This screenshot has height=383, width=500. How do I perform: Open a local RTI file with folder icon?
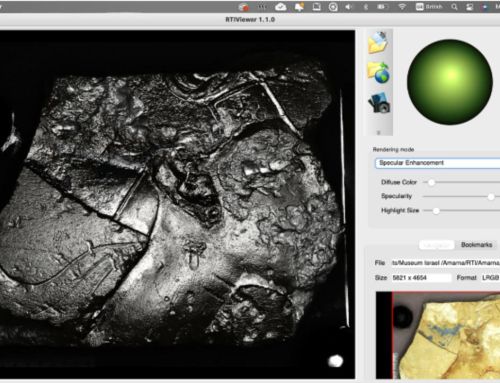click(378, 43)
